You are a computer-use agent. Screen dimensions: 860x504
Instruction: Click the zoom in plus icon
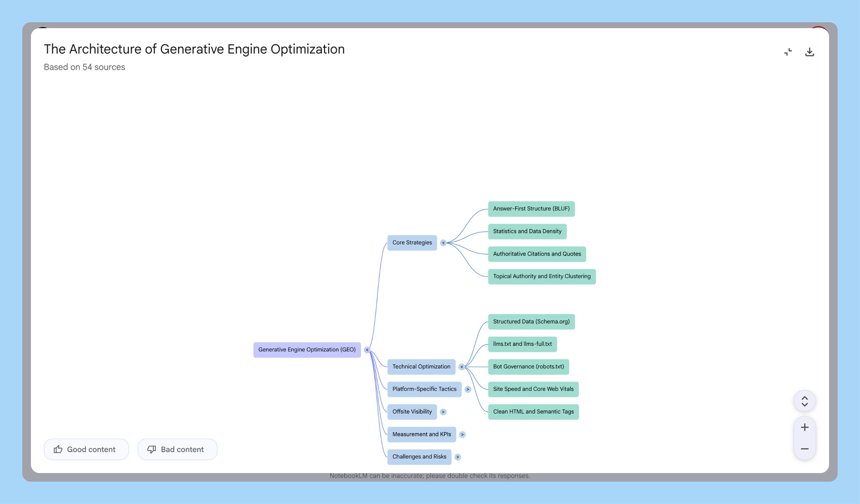point(804,427)
